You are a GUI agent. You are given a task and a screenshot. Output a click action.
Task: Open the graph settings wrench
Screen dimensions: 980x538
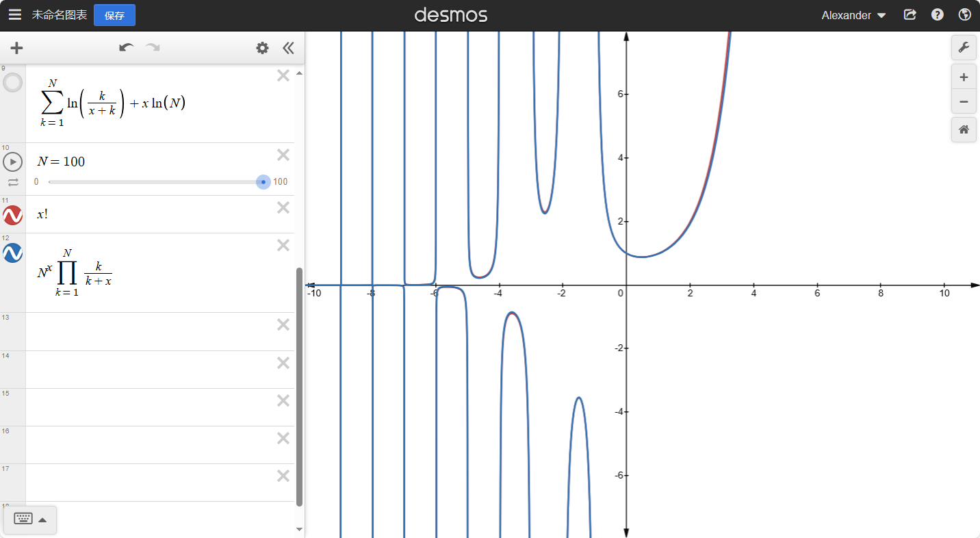pyautogui.click(x=964, y=47)
